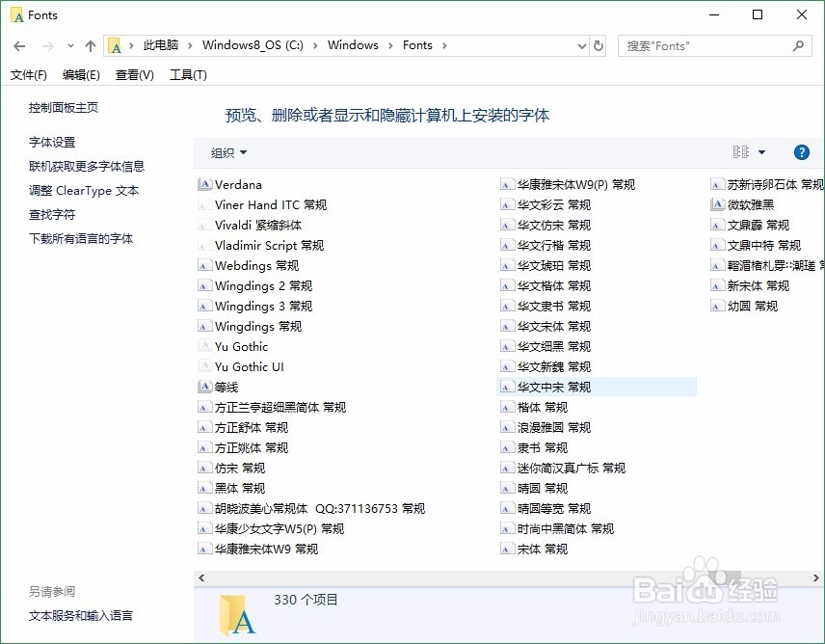Select Vladimir Script 常规 entry
This screenshot has width=825, height=644.
(x=261, y=245)
